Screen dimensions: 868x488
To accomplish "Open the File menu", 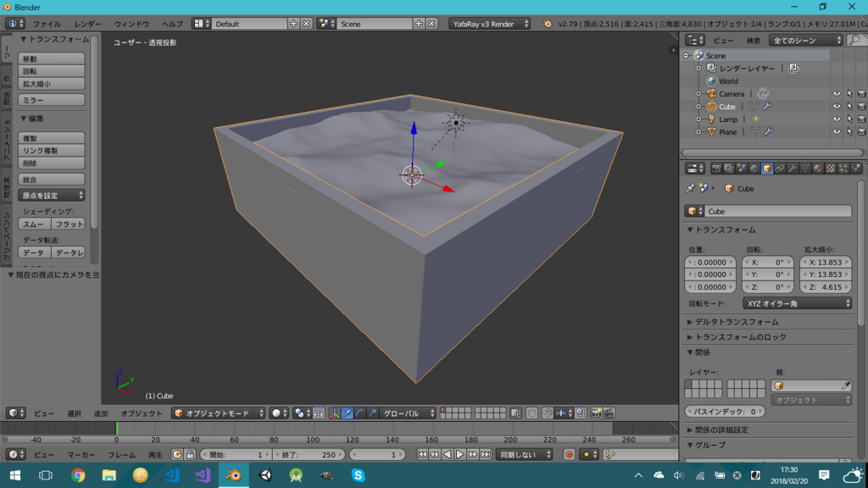I will (x=47, y=24).
